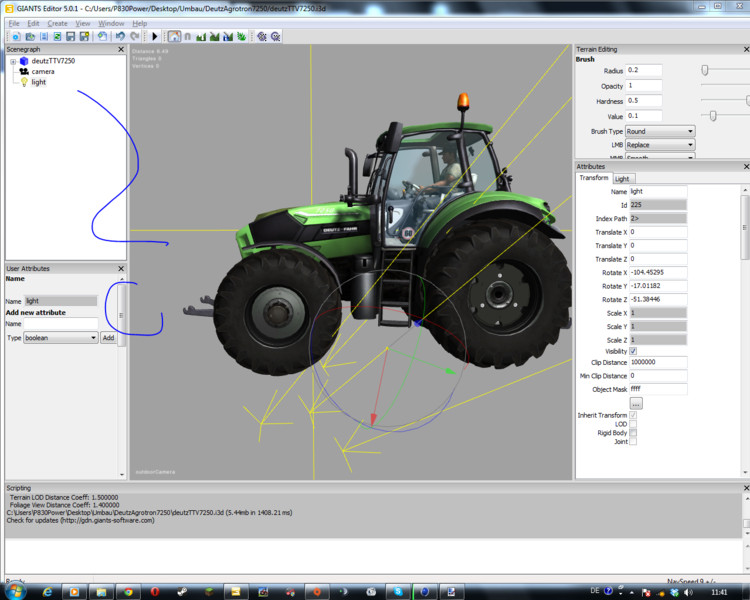Screen dimensions: 750x600
Task: Select the camera node in Scenegraph
Action: click(x=43, y=71)
